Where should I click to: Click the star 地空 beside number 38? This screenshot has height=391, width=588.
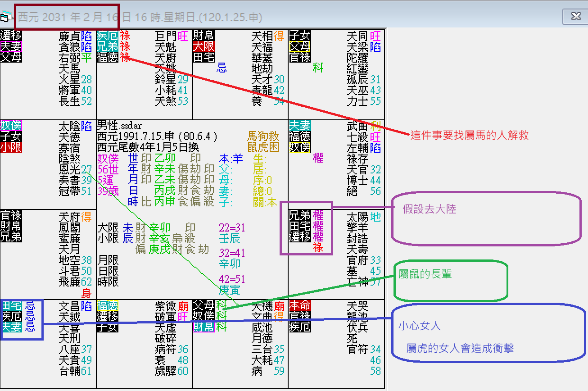pos(70,259)
